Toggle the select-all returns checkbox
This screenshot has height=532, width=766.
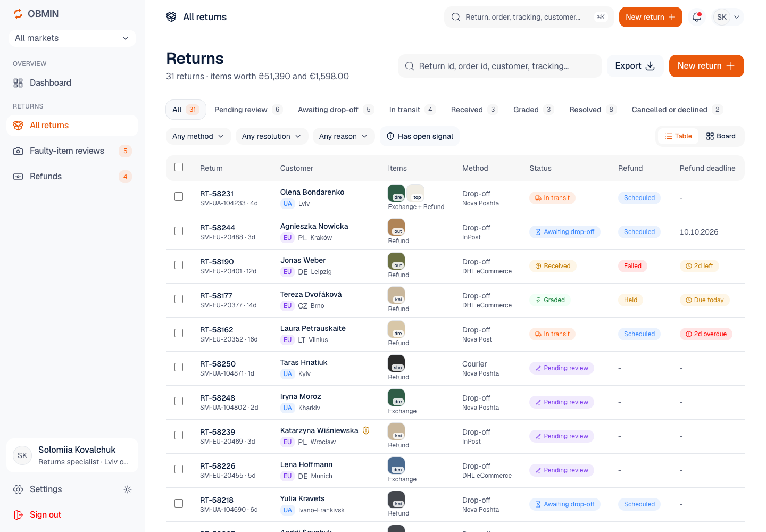(x=179, y=167)
